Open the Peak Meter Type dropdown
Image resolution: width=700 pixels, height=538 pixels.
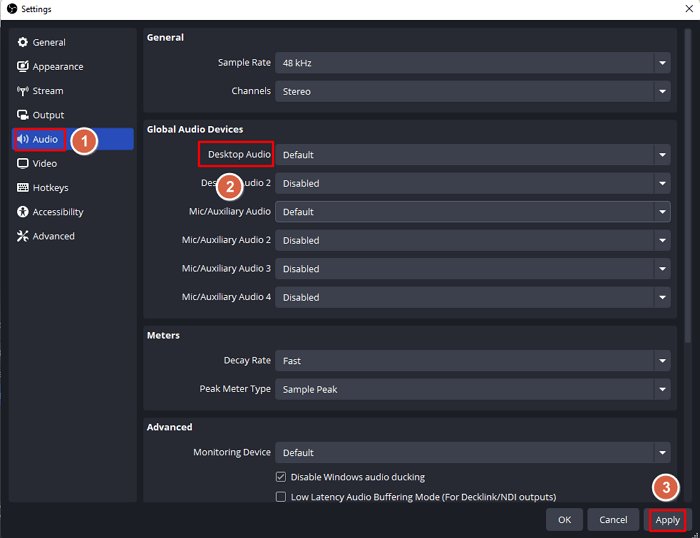click(x=472, y=388)
